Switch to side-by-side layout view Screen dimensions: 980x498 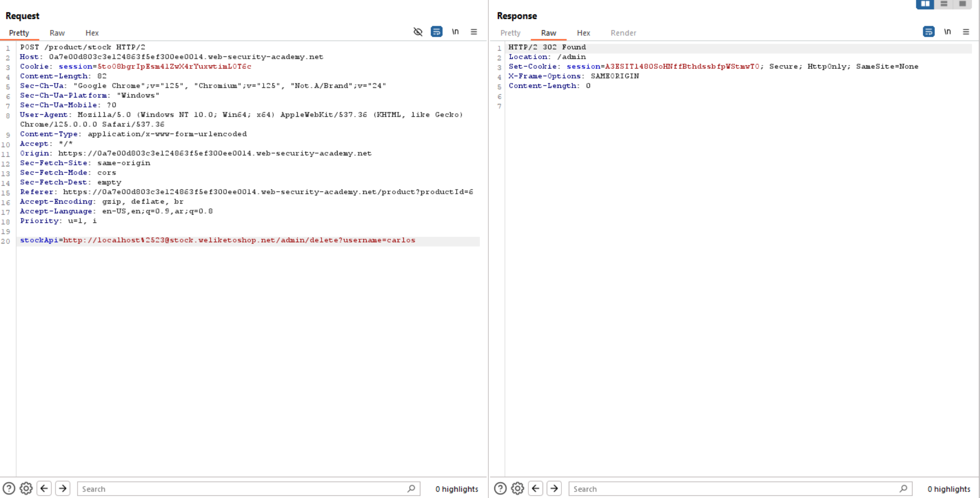(925, 4)
